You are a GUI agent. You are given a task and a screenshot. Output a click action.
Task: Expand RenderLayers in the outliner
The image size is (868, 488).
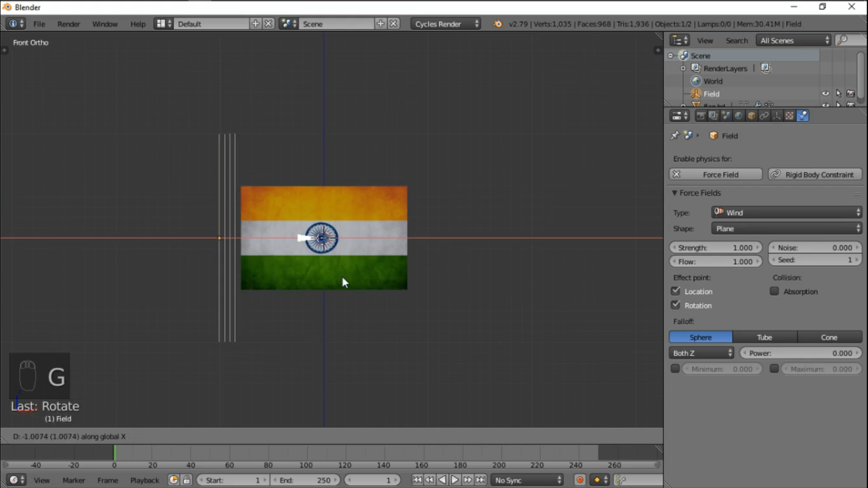point(683,69)
